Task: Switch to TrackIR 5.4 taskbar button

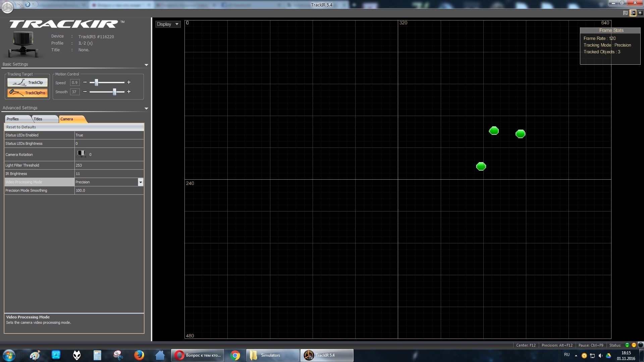Action: click(327, 355)
